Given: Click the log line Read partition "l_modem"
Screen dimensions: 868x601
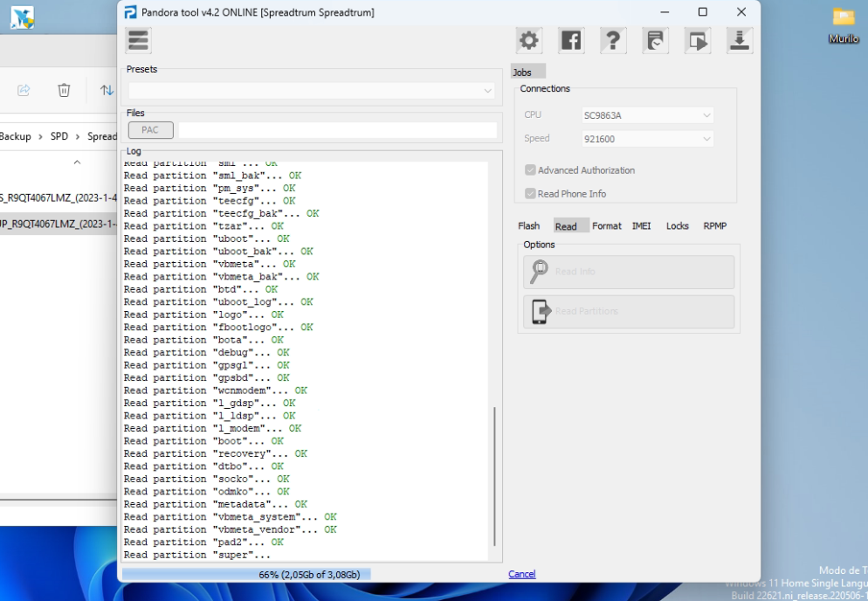Looking at the screenshot, I should (x=212, y=428).
